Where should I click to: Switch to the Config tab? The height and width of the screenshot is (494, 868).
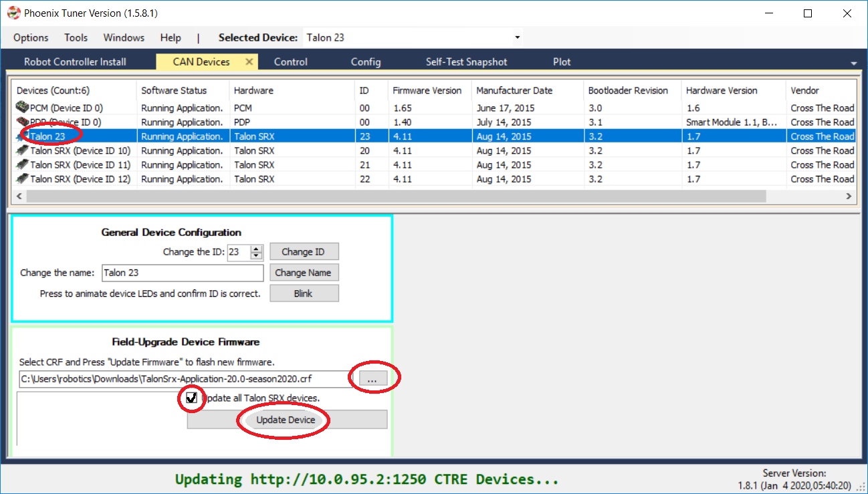click(x=366, y=61)
